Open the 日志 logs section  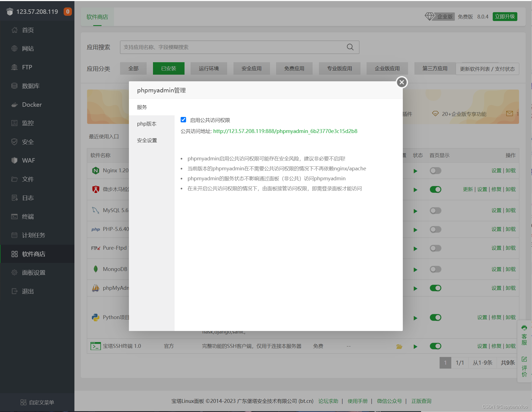point(27,198)
